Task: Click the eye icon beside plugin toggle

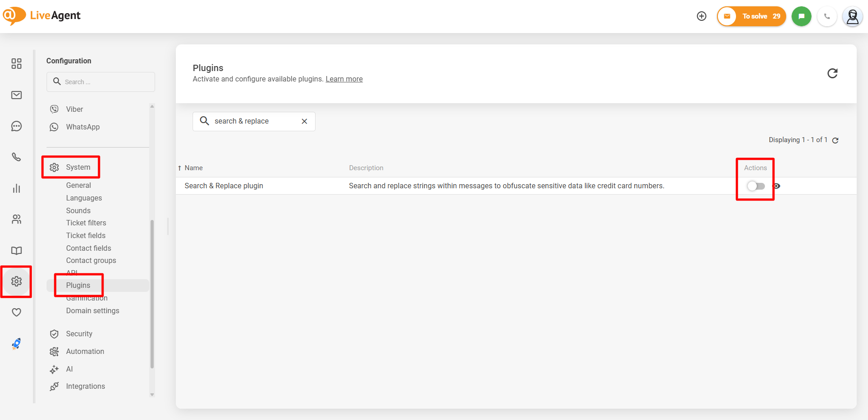Action: [x=777, y=186]
